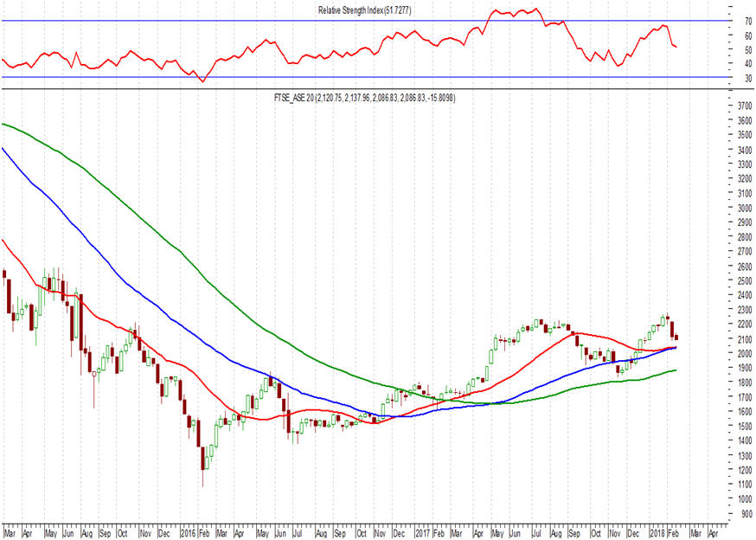The image size is (756, 540).
Task: Click the 1700 price axis label
Action: pos(745,397)
